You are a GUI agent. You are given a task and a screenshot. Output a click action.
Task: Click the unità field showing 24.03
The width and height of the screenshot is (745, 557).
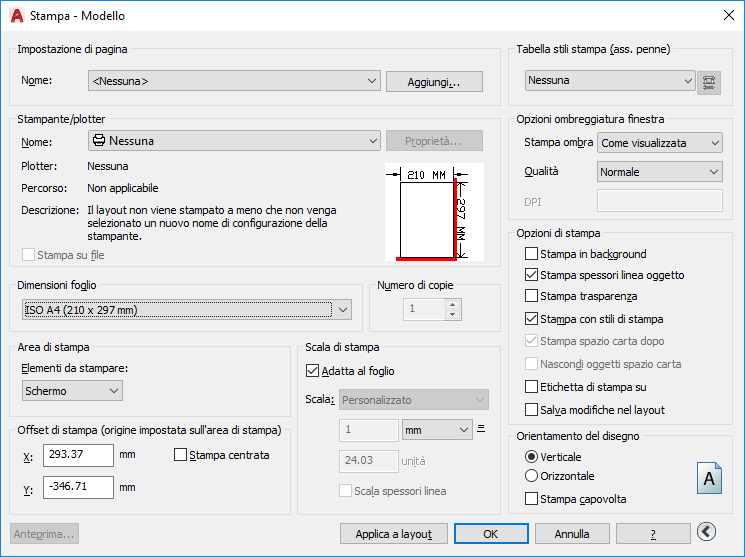point(369,461)
